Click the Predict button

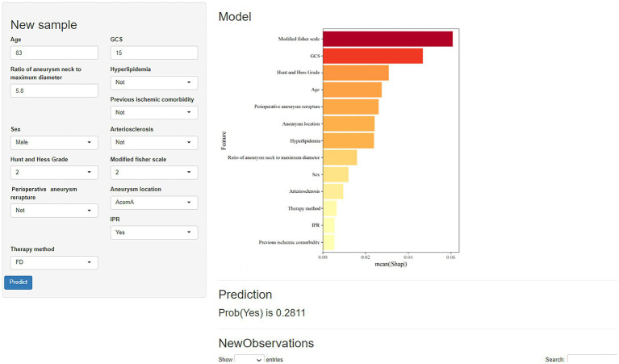(19, 282)
